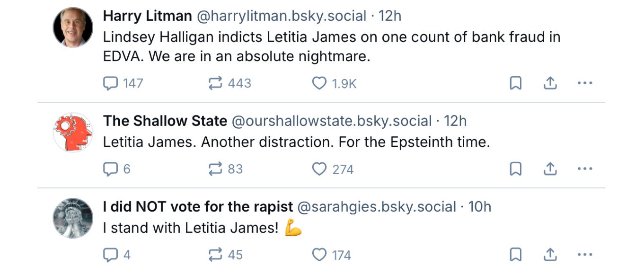Reply to the "I stand with Letitia James" post
Viewport: 644px width, 266px height.
111,255
